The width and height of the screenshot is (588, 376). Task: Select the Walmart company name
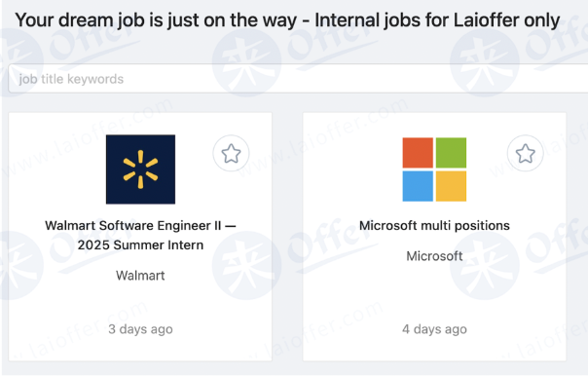click(x=140, y=276)
